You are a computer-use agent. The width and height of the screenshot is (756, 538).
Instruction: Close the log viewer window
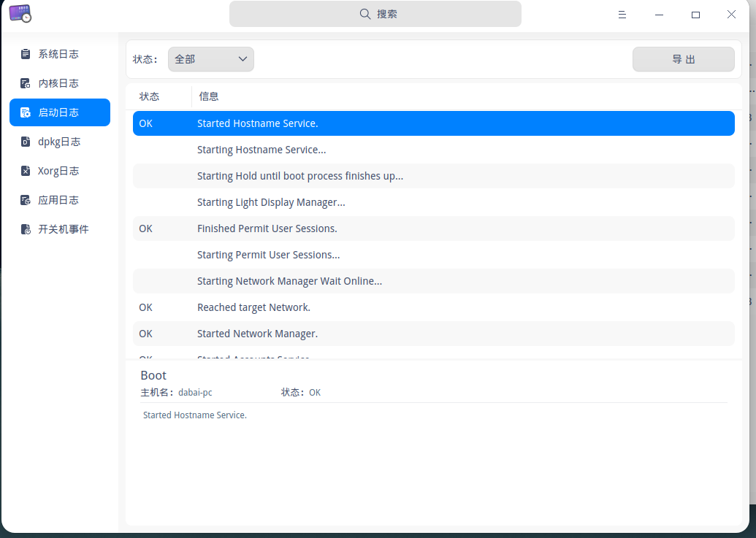click(731, 15)
